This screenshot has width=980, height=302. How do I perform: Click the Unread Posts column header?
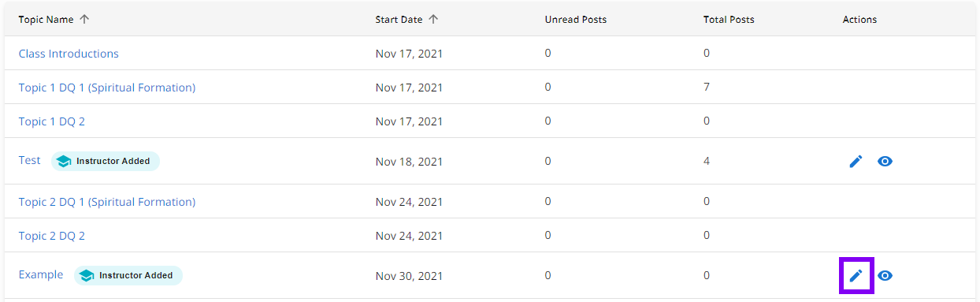[576, 20]
